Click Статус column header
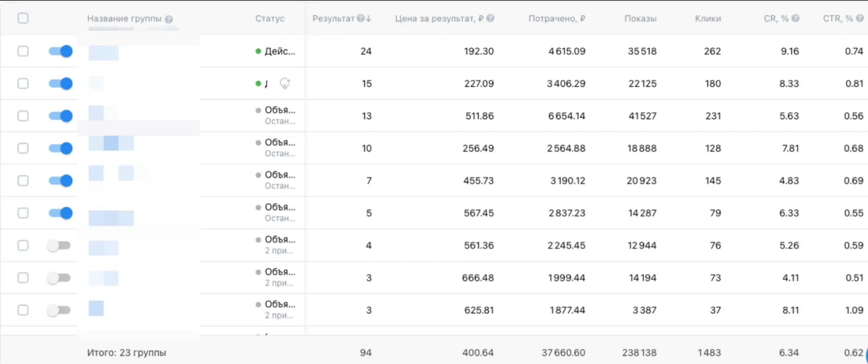The height and width of the screenshot is (364, 868). click(270, 19)
